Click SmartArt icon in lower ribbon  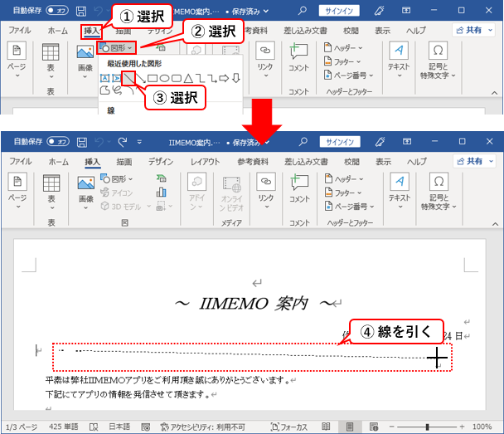click(161, 178)
